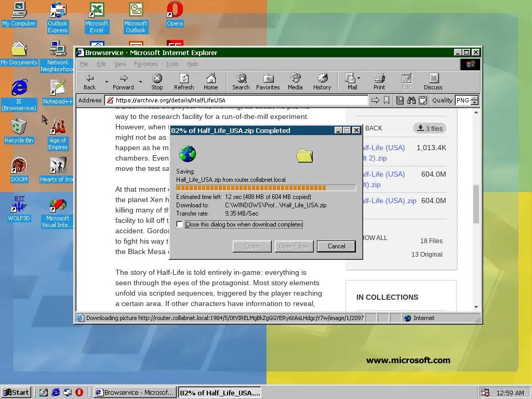Click Opera quick launch icon in taskbar
The width and height of the screenshot is (532, 399).
[x=79, y=393]
